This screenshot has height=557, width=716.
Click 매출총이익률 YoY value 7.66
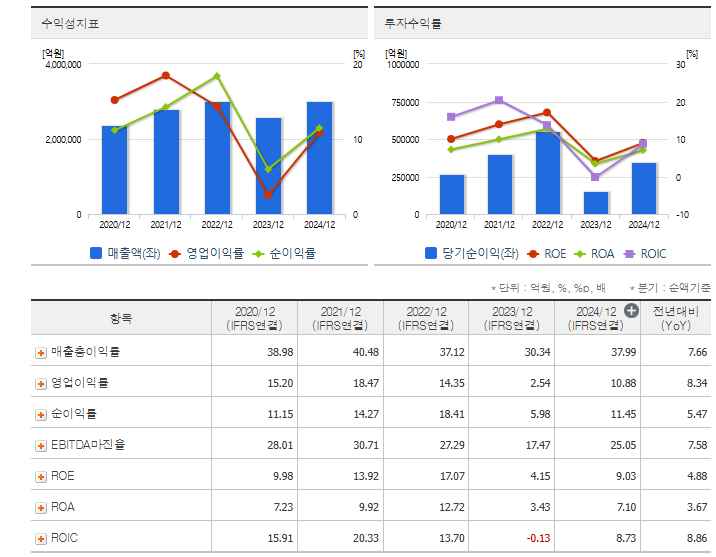697,352
